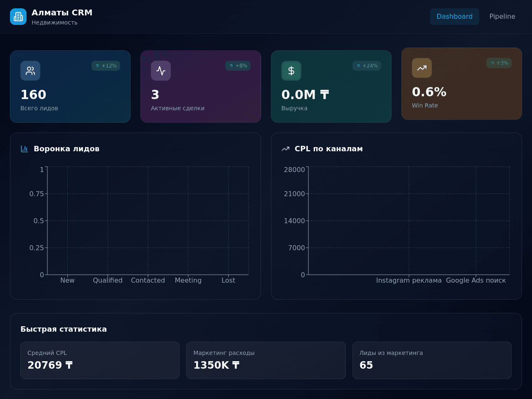Viewport: 532px width, 399px height.
Task: Click the 0.6% Win Rate value
Action: pos(429,92)
